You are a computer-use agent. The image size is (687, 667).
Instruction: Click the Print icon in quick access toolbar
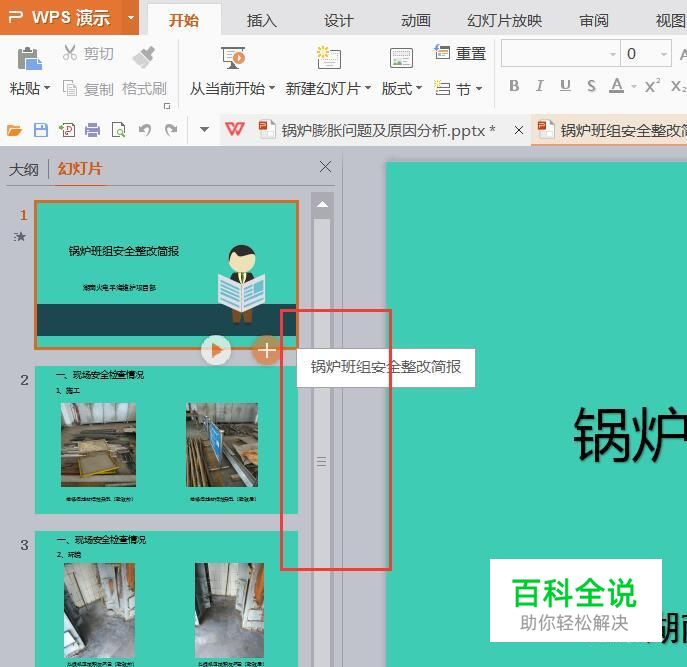pyautogui.click(x=93, y=130)
